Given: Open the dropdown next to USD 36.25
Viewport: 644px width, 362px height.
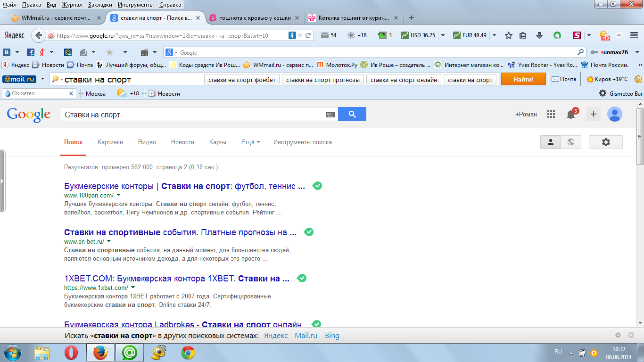Looking at the screenshot, I should pos(443,35).
